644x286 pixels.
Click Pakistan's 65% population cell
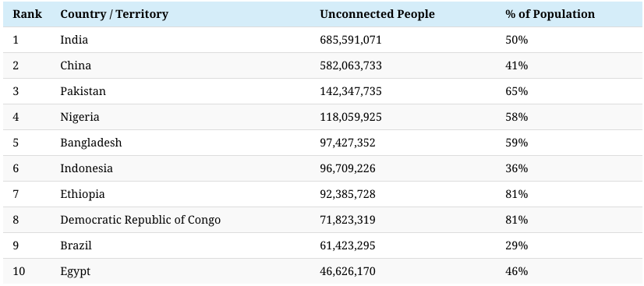coord(517,91)
